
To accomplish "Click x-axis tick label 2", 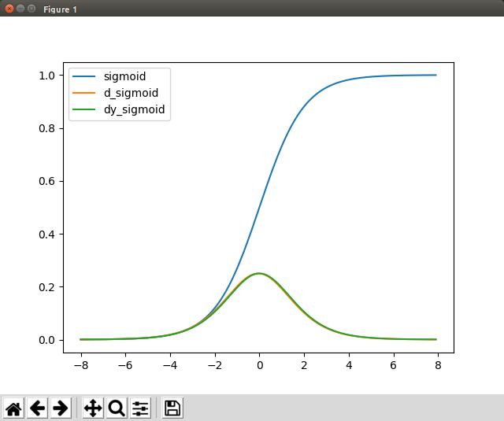I will tap(304, 365).
